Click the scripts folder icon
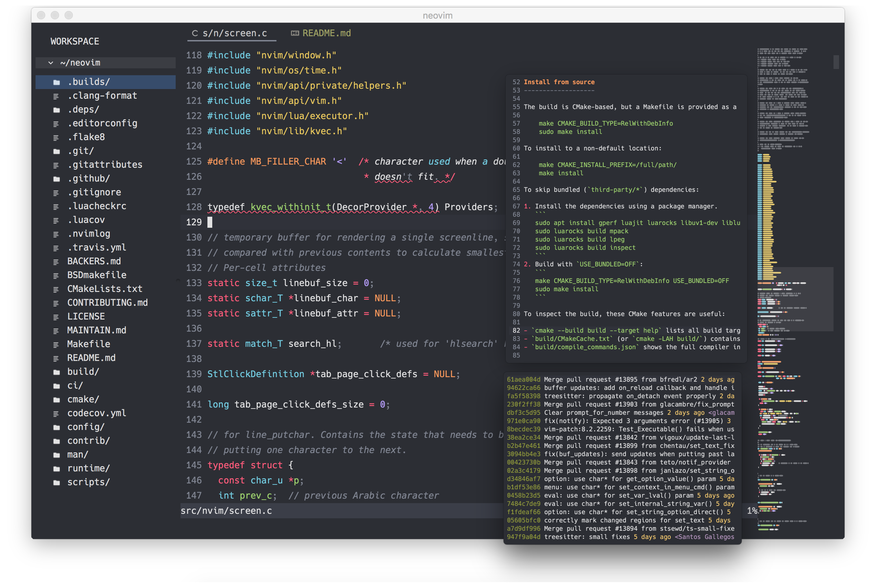This screenshot has width=887, height=588. pos(57,483)
